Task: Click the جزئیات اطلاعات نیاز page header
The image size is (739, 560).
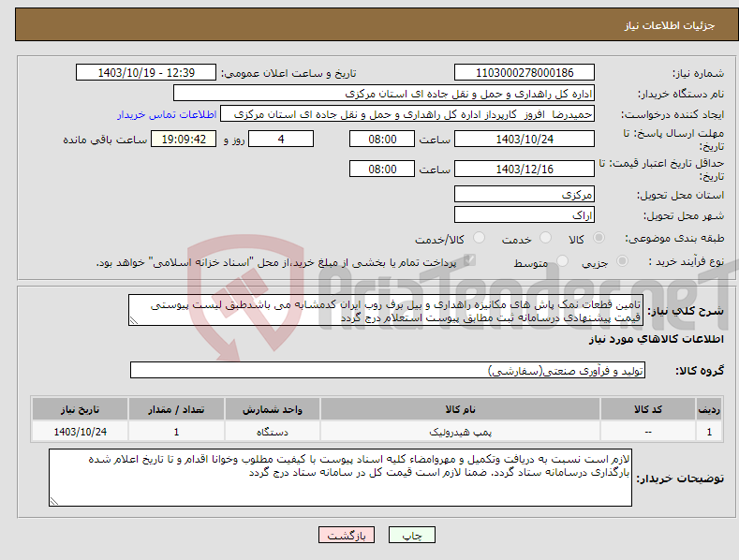Action: tap(670, 25)
